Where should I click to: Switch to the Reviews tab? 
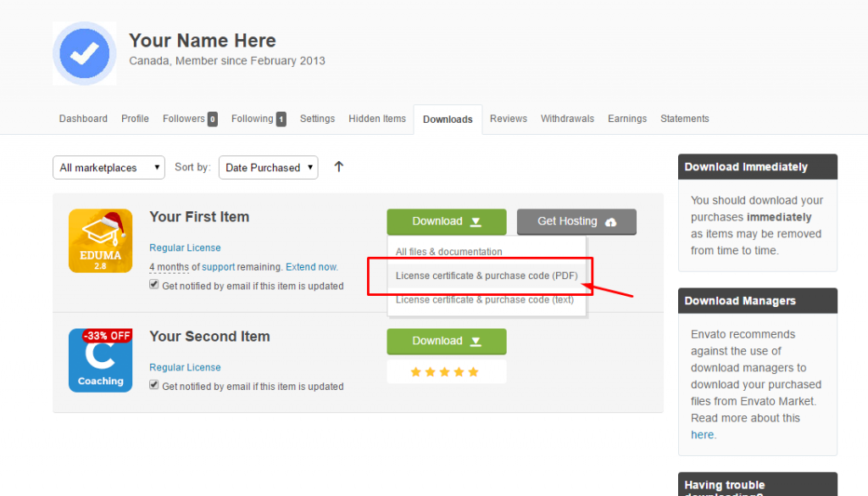[509, 119]
